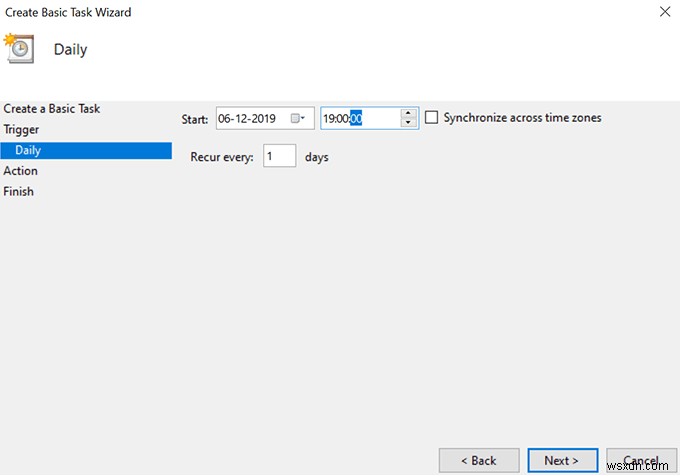Screen dimensions: 680x476
Task: Increase start time with the up spinner arrow
Action: pyautogui.click(x=408, y=113)
